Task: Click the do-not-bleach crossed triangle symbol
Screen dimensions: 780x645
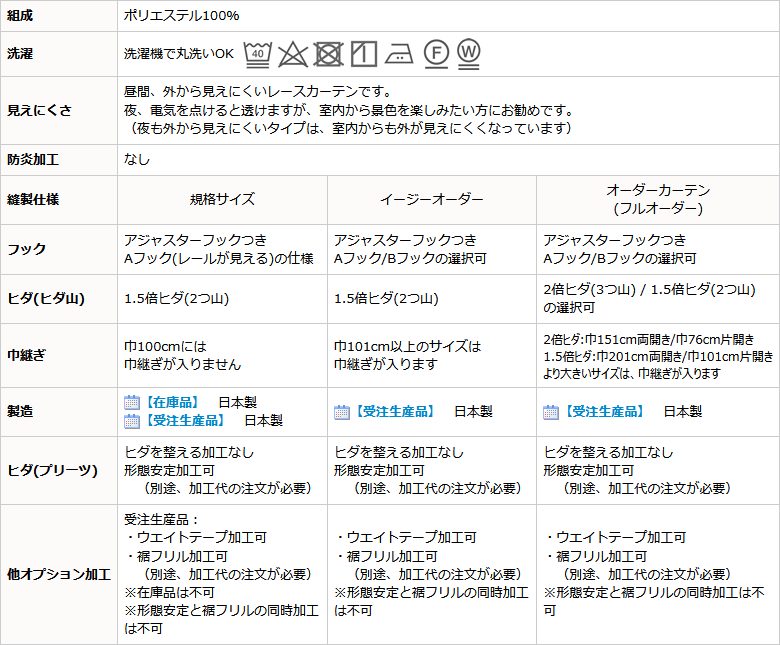Action: click(x=293, y=53)
